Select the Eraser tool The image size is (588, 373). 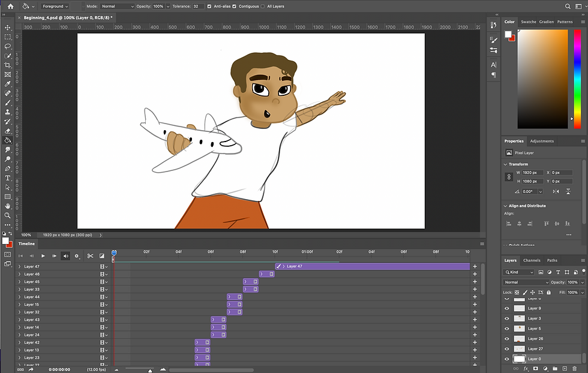[7, 131]
